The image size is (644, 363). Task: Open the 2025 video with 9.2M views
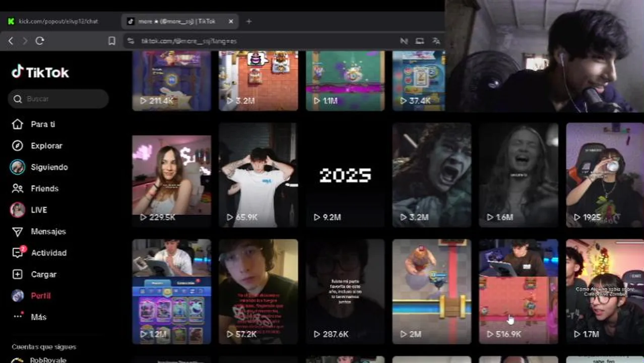345,175
